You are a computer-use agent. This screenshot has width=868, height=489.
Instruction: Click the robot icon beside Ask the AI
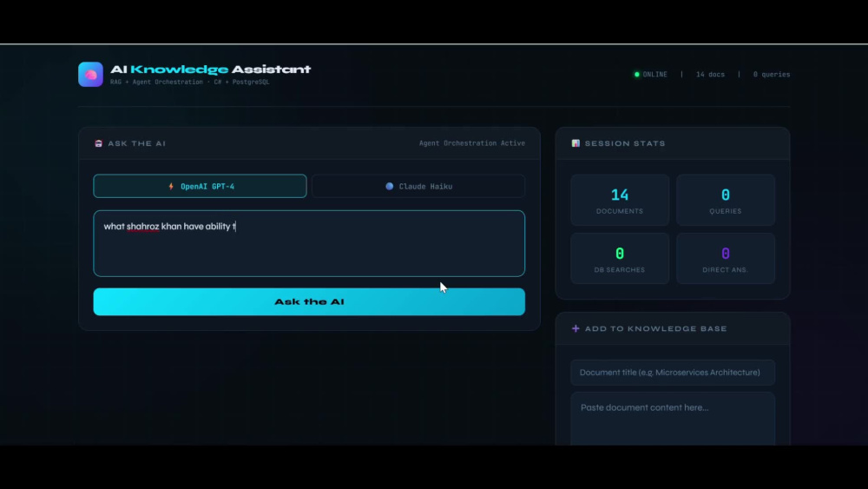pyautogui.click(x=99, y=143)
